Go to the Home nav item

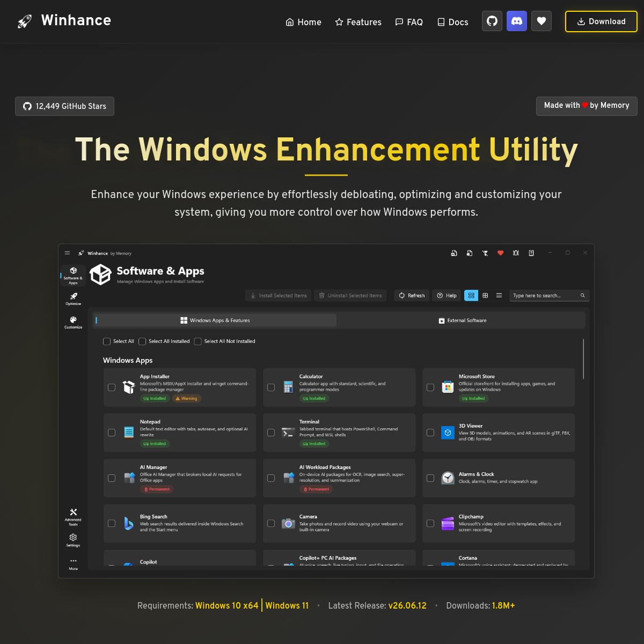(x=303, y=22)
